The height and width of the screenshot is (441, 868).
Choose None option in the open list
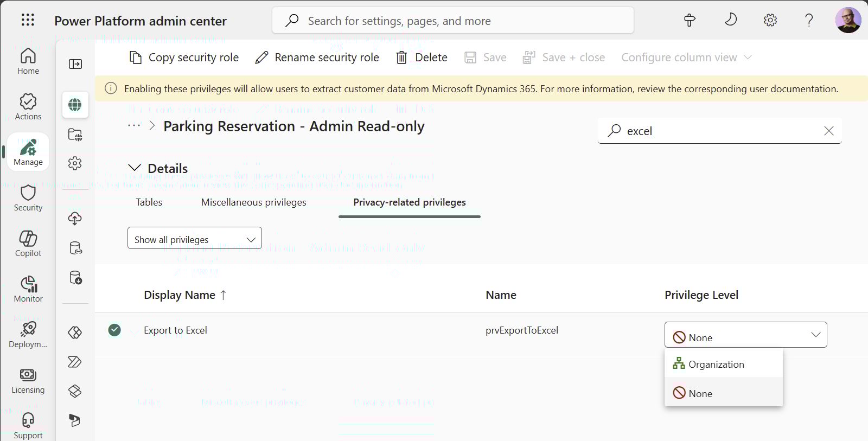[x=724, y=393]
